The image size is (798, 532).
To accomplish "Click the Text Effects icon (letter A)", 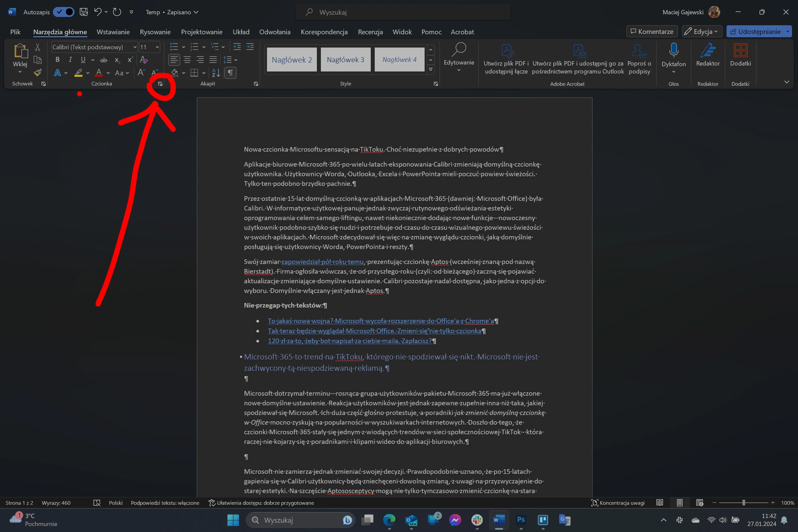I will click(x=57, y=72).
